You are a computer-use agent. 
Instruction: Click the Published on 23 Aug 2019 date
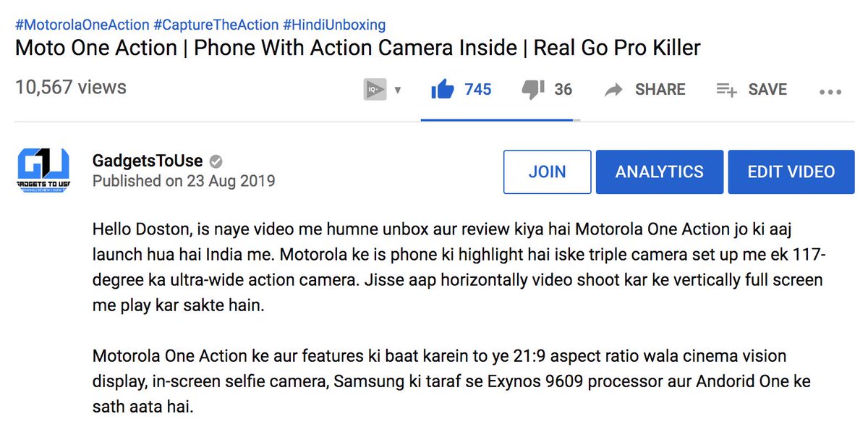(x=184, y=181)
